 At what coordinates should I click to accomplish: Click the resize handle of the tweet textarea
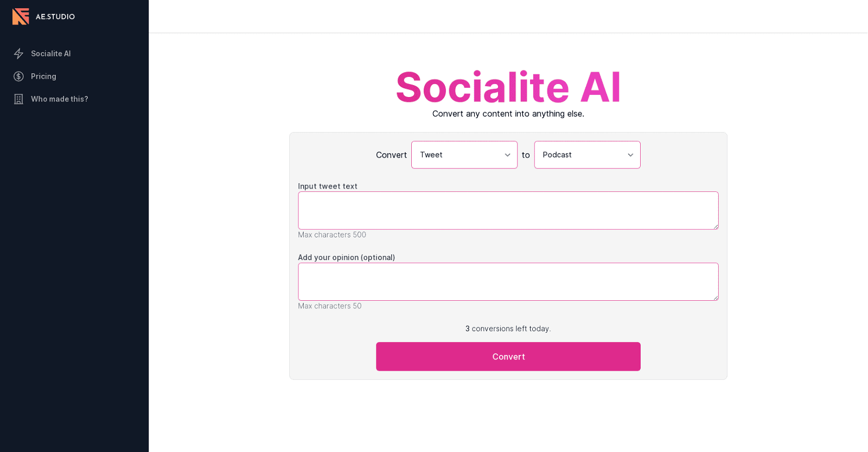[715, 226]
